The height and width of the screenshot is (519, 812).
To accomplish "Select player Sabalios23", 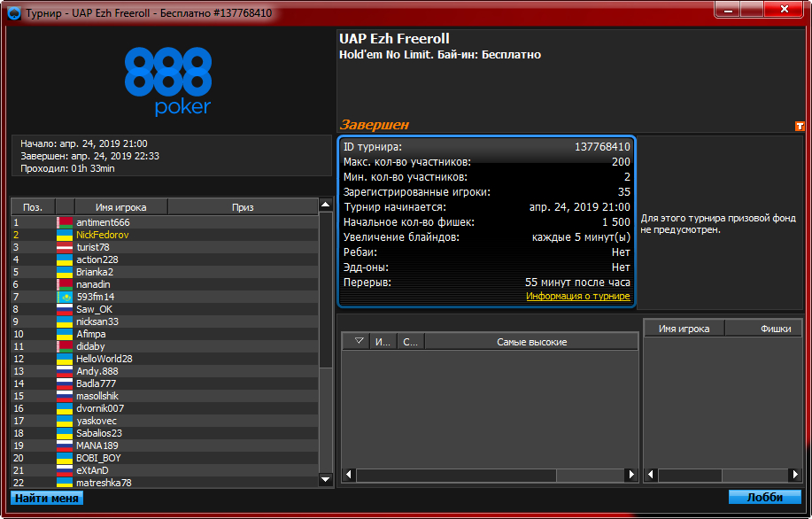I will tap(165, 434).
